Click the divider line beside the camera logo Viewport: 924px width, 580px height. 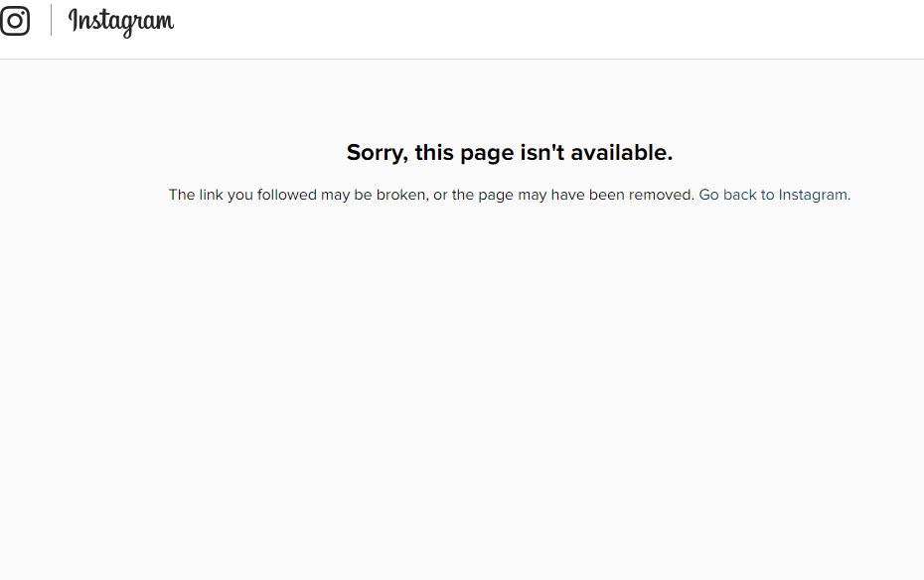(51, 20)
